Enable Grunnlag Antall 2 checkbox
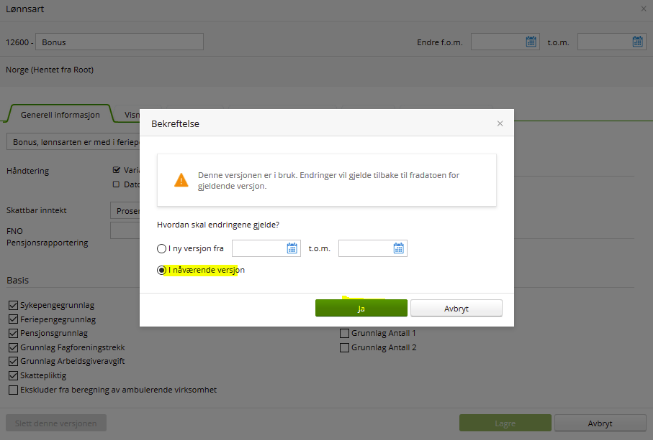The height and width of the screenshot is (440, 653). coord(344,347)
